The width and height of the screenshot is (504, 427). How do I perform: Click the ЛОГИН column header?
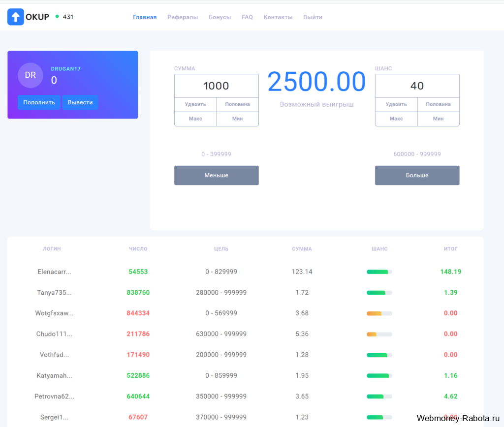tap(52, 249)
